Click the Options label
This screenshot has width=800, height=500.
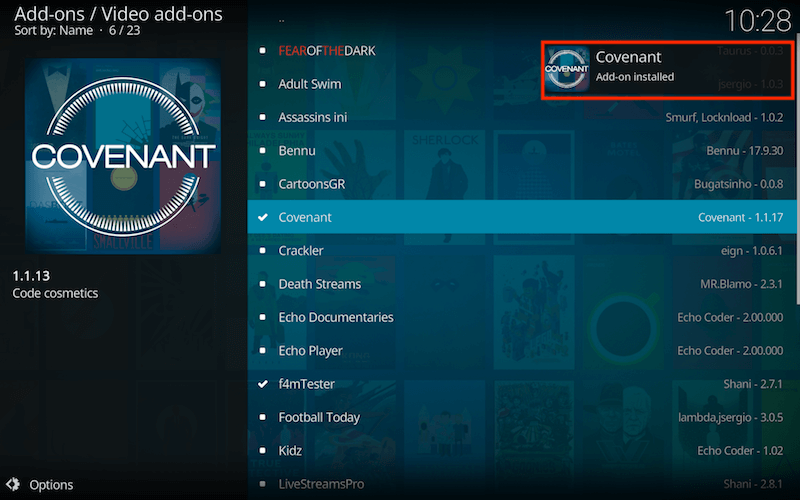51,485
